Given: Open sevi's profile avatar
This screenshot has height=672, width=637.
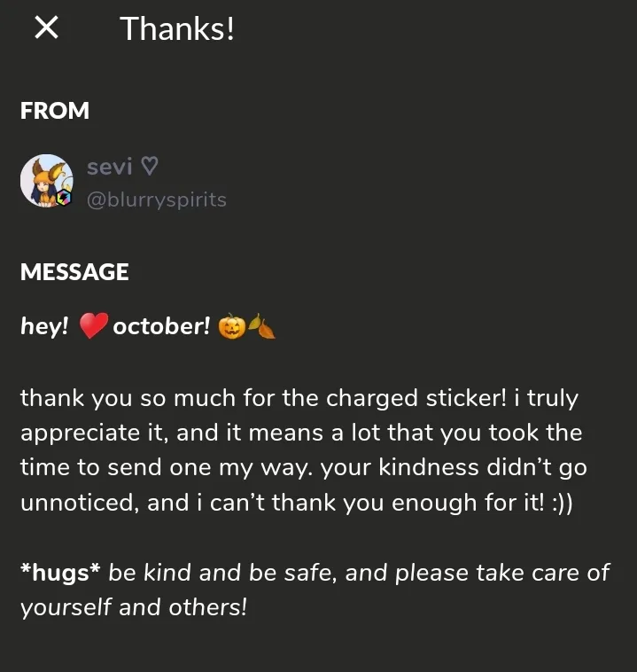Looking at the screenshot, I should 45,180.
